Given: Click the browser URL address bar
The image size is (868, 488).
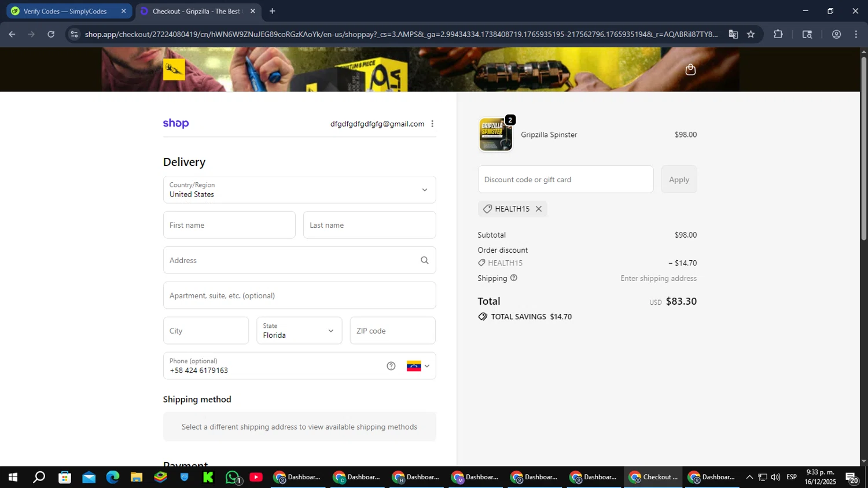Looking at the screenshot, I should 401,34.
